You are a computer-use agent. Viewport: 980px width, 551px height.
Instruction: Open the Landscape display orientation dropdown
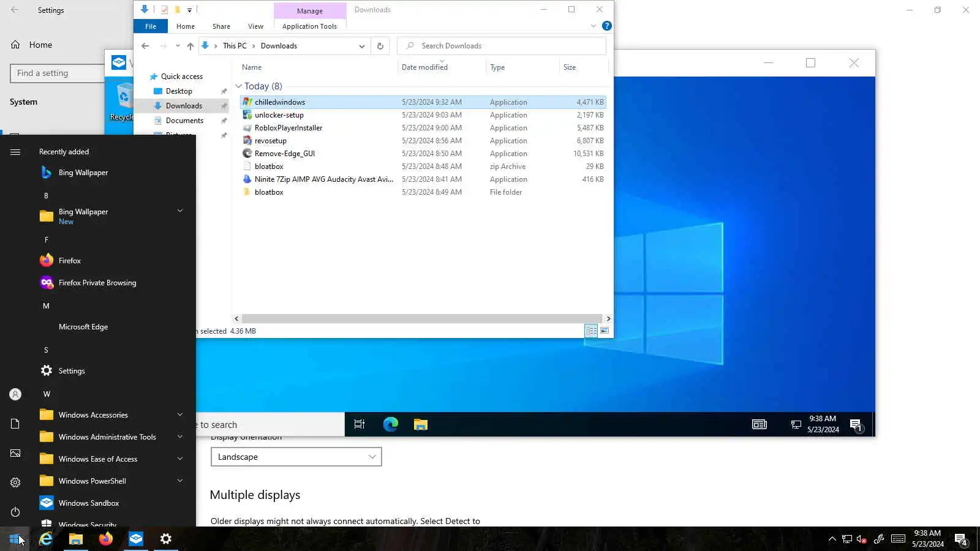pos(296,457)
